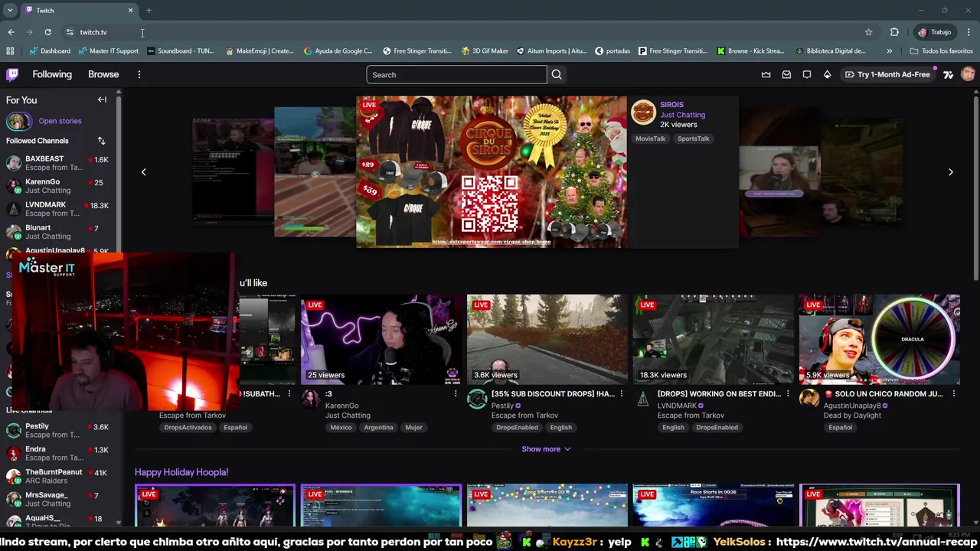Open the 3D Gif Maker bookmark
The image size is (980, 551).
485,51
